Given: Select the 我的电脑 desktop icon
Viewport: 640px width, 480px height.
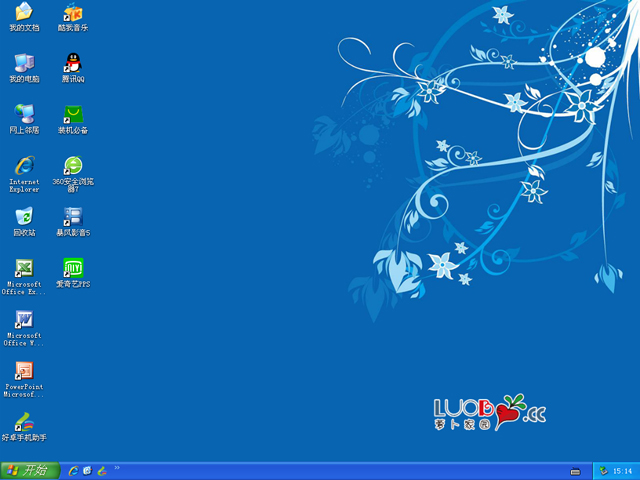Looking at the screenshot, I should click(x=24, y=68).
